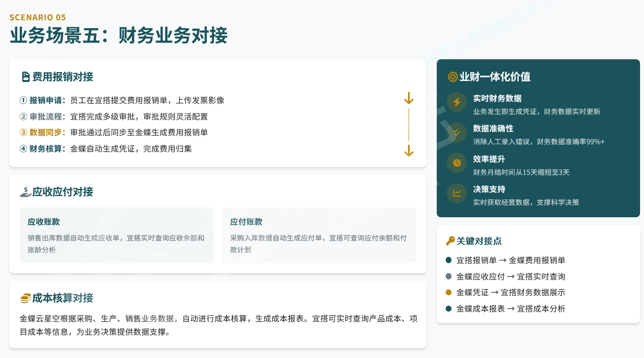This screenshot has height=358, width=644.
Task: Select the 应收账款 card
Action: tap(116, 235)
